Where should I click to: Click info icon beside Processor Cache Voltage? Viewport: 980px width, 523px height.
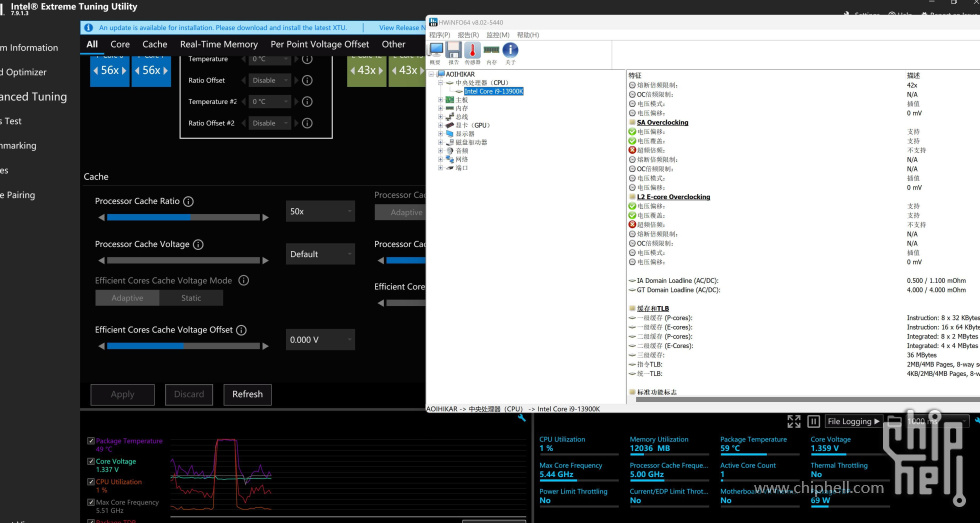point(198,244)
